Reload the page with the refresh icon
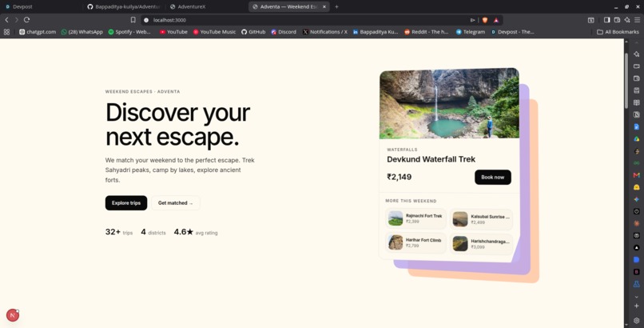The image size is (644, 328). [26, 20]
